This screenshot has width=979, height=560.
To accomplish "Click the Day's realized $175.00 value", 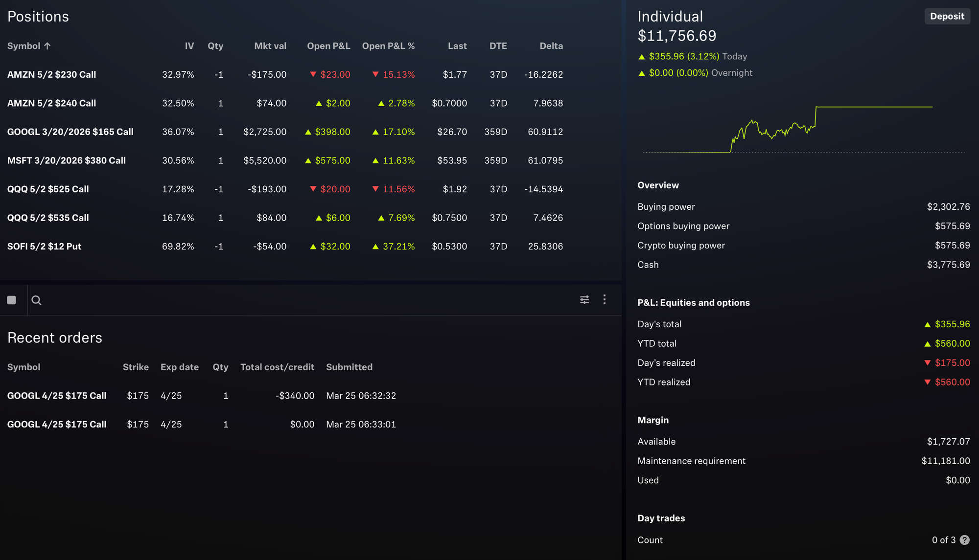I will coord(947,363).
